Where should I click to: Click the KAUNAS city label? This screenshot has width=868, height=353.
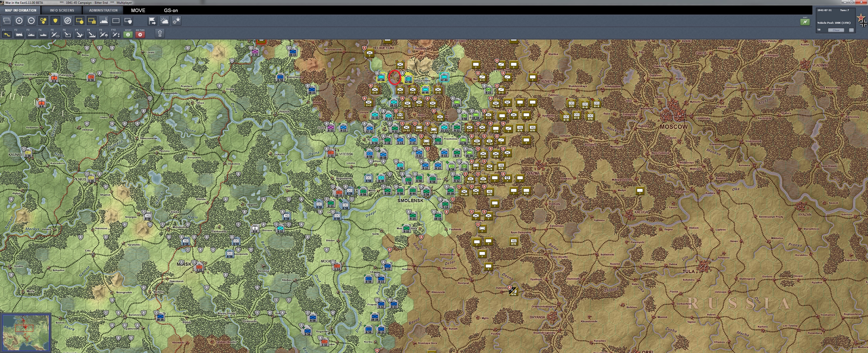[15, 154]
